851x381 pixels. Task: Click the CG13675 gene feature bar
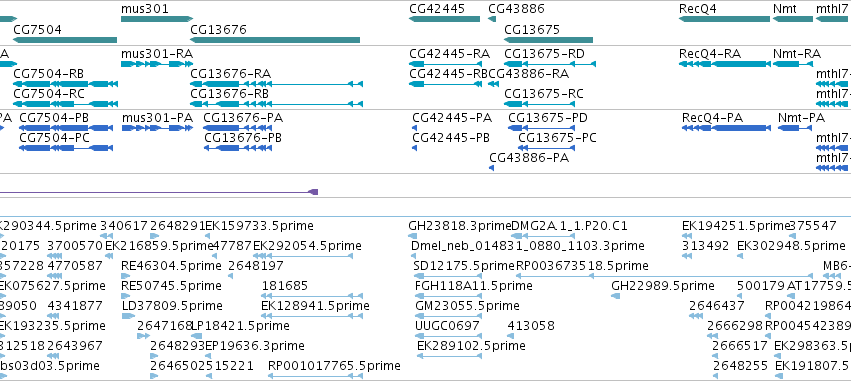(x=549, y=40)
